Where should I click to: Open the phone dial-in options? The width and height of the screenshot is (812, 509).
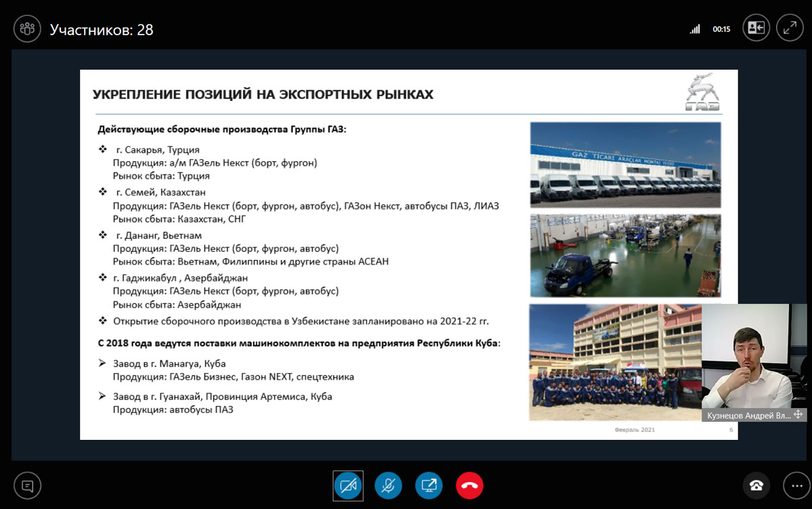(x=756, y=485)
